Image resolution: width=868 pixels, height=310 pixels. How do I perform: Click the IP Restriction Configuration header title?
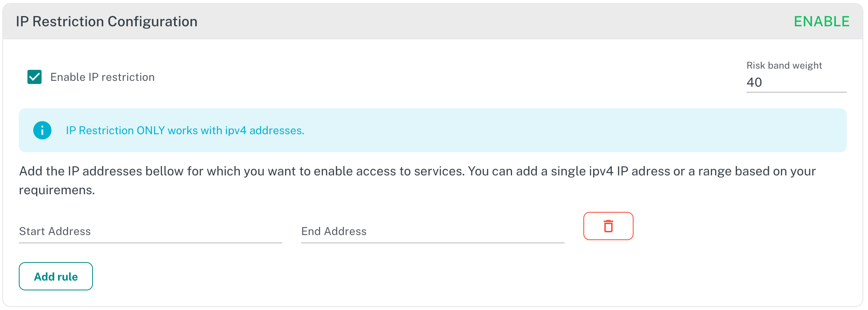click(107, 22)
